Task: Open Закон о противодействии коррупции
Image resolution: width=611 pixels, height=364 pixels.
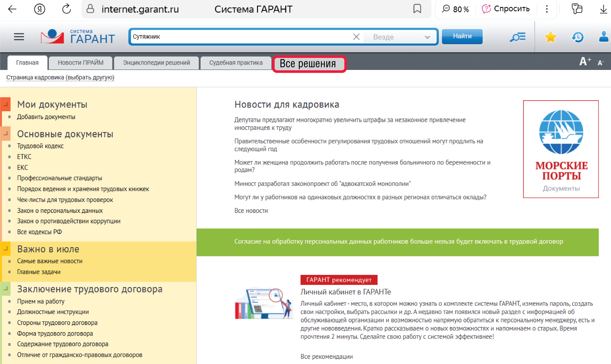Action: (x=69, y=221)
